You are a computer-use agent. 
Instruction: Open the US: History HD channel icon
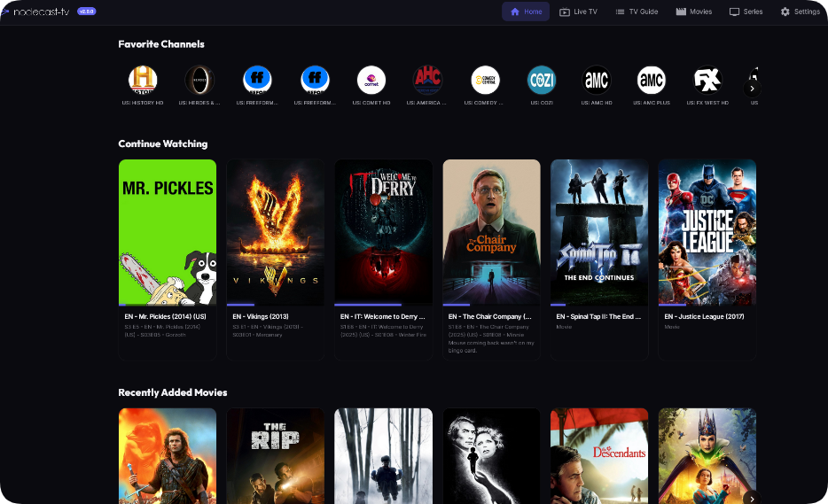143,80
